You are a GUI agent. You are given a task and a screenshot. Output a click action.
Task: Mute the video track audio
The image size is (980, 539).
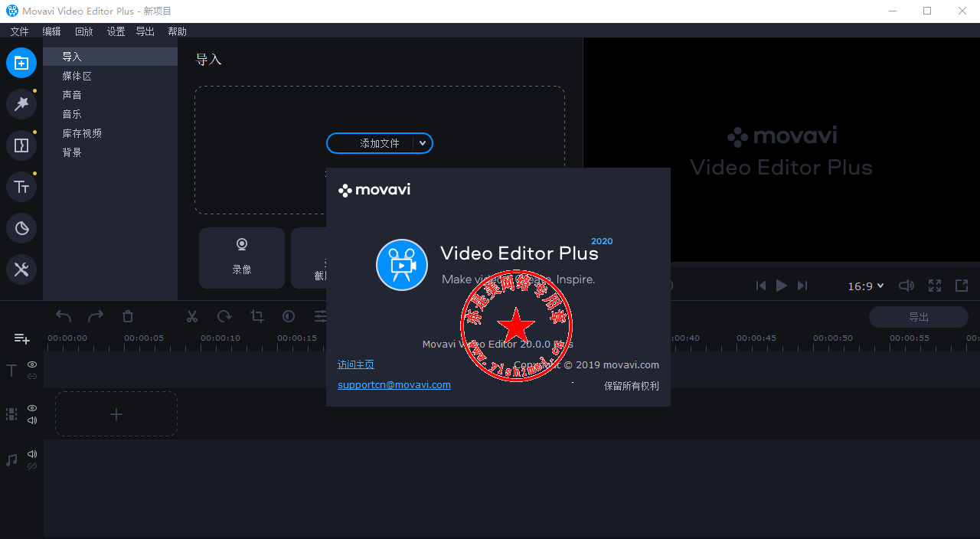pyautogui.click(x=32, y=420)
